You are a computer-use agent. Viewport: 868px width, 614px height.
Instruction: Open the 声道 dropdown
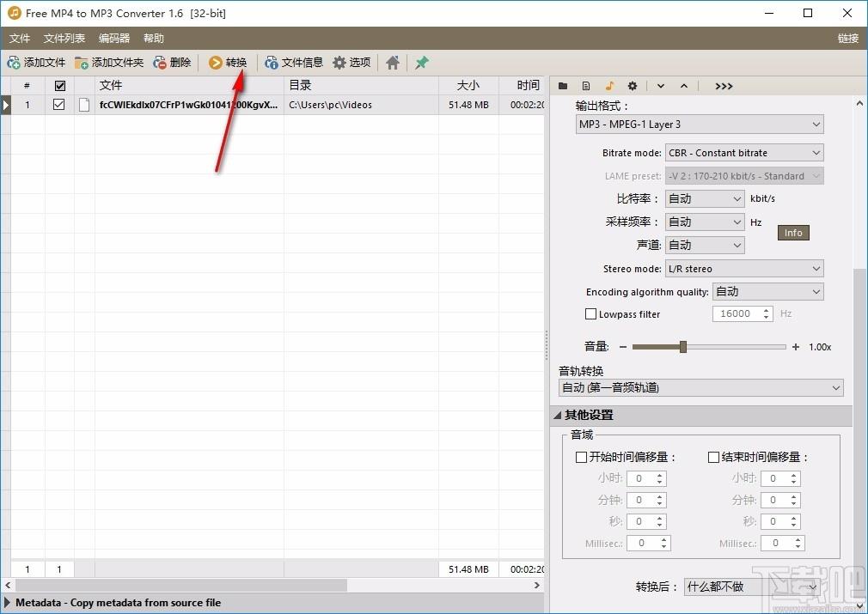(x=705, y=245)
